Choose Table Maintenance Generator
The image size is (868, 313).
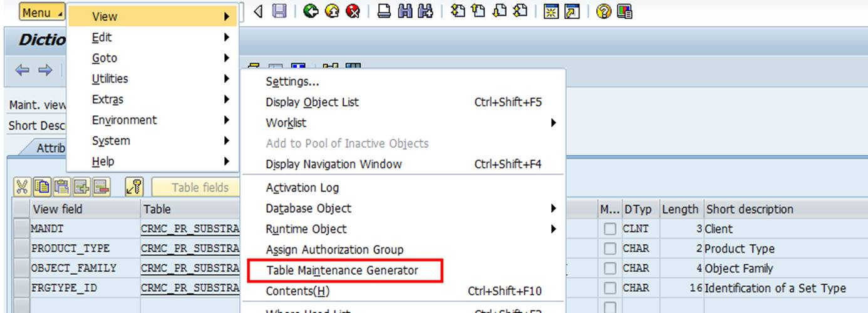click(x=403, y=270)
